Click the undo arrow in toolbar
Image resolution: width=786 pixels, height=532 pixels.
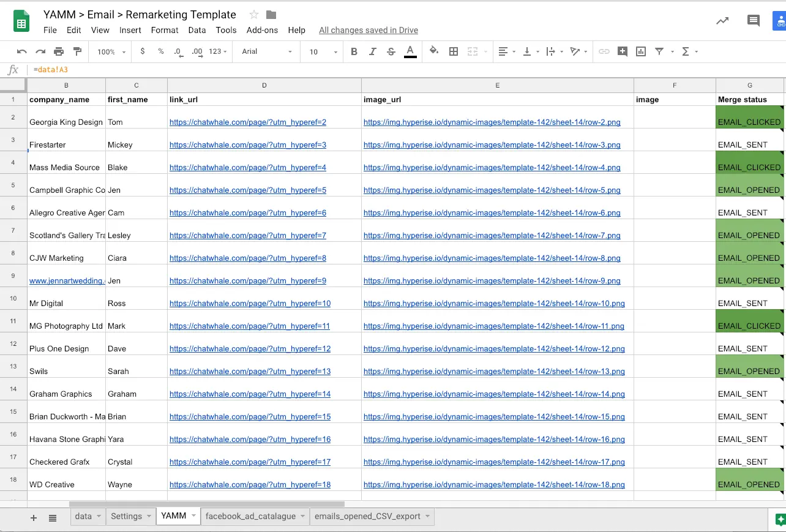[22, 52]
